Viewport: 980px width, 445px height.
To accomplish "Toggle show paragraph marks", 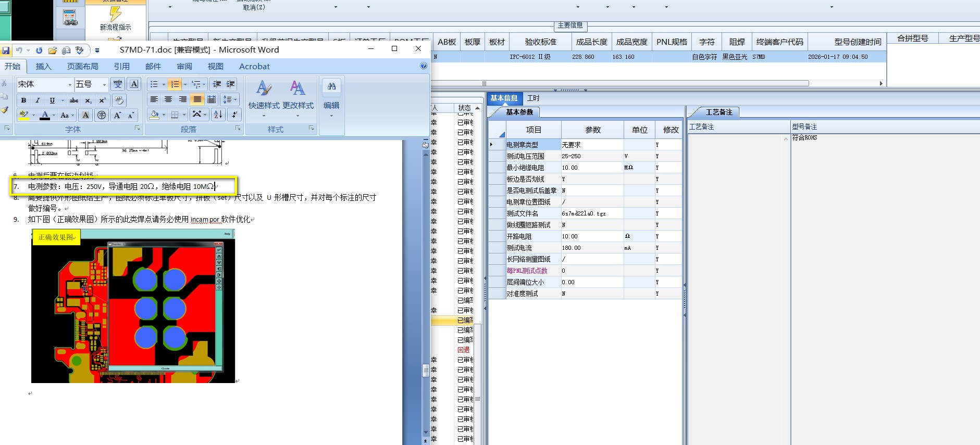I will click(x=234, y=115).
